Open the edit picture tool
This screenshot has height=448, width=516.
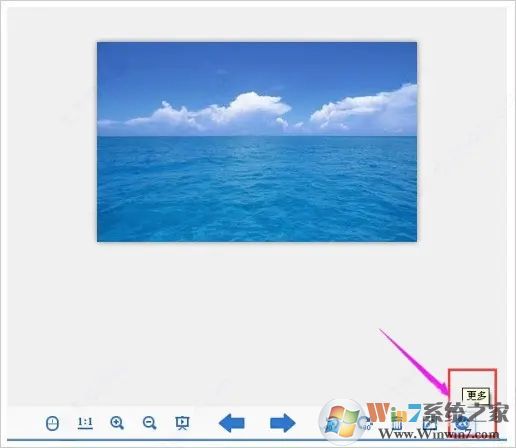pos(430,424)
